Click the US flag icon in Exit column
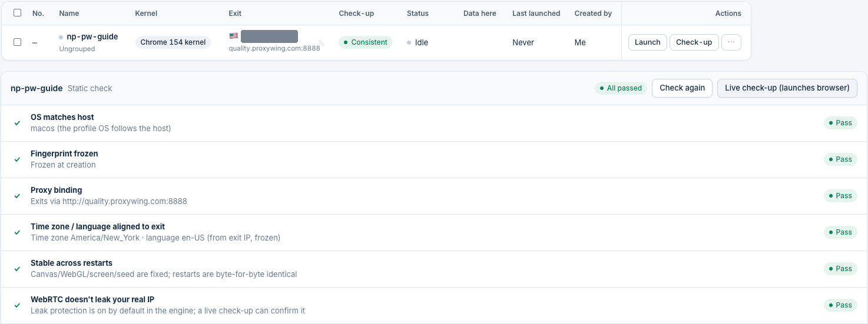The height and width of the screenshot is (324, 868). [x=234, y=36]
